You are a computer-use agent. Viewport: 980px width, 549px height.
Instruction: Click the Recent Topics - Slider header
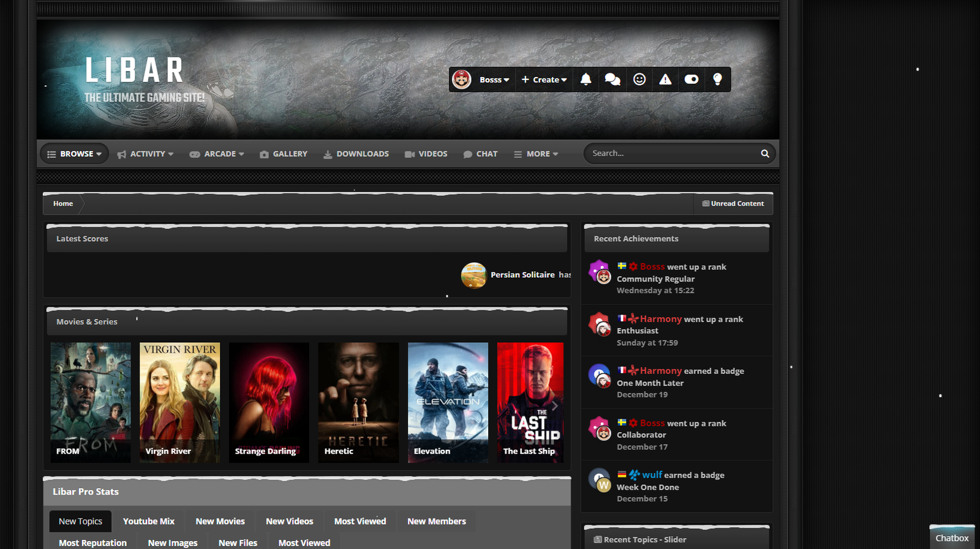pos(645,540)
